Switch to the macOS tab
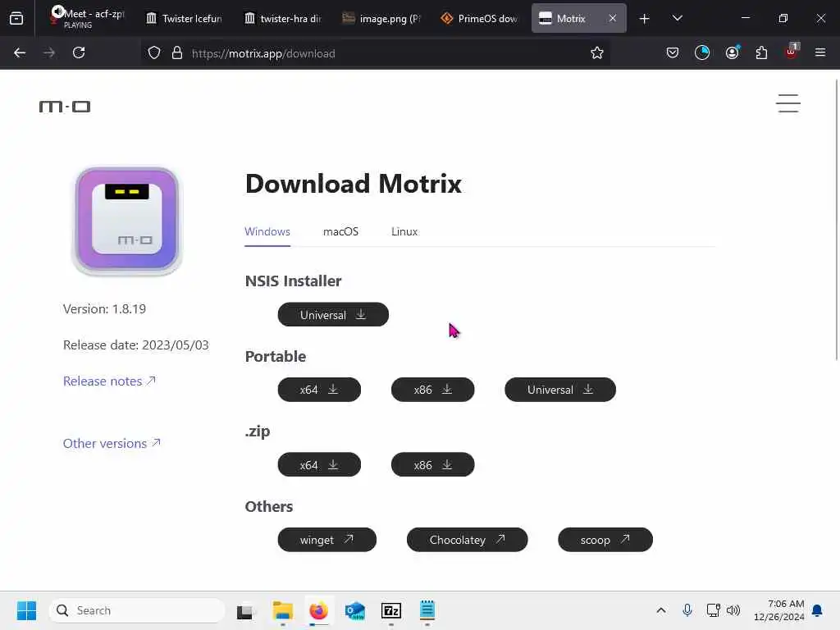 pos(340,231)
